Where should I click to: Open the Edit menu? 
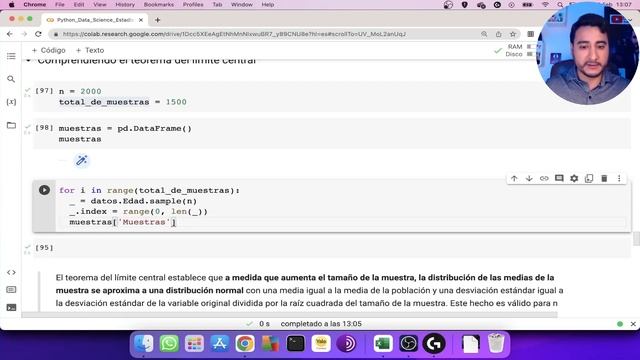tap(79, 4)
